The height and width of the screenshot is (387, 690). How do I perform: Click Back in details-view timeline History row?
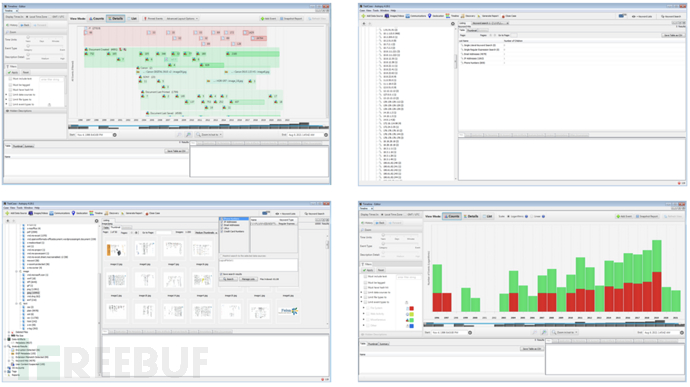[25, 25]
